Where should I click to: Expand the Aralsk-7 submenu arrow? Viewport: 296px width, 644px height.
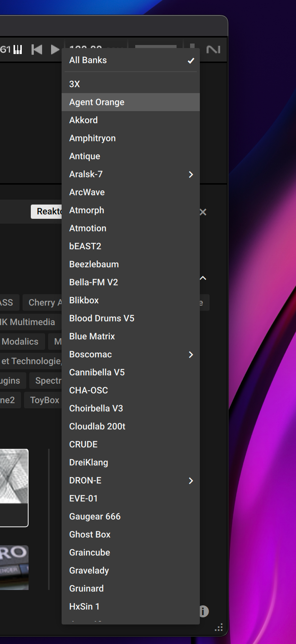pos(191,175)
